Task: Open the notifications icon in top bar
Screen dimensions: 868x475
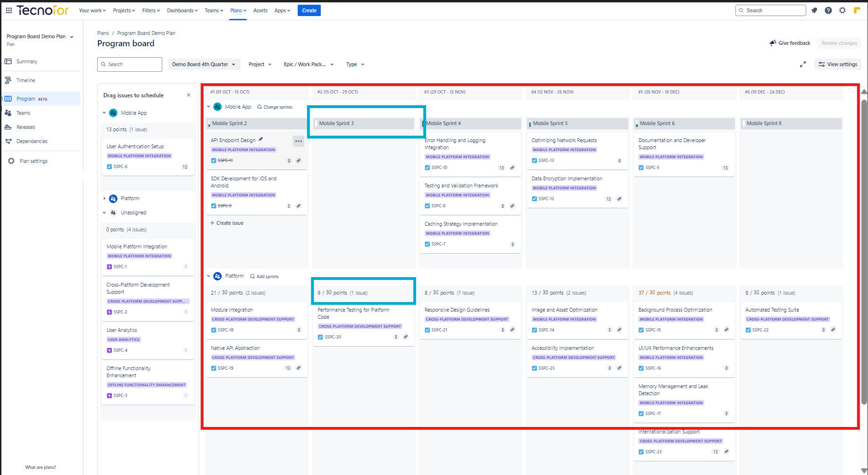Action: click(814, 10)
